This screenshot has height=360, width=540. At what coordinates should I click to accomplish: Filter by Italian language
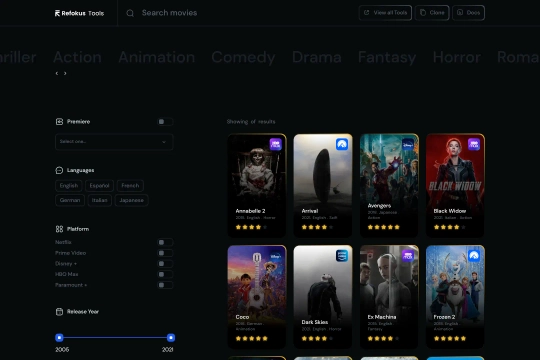click(x=100, y=200)
